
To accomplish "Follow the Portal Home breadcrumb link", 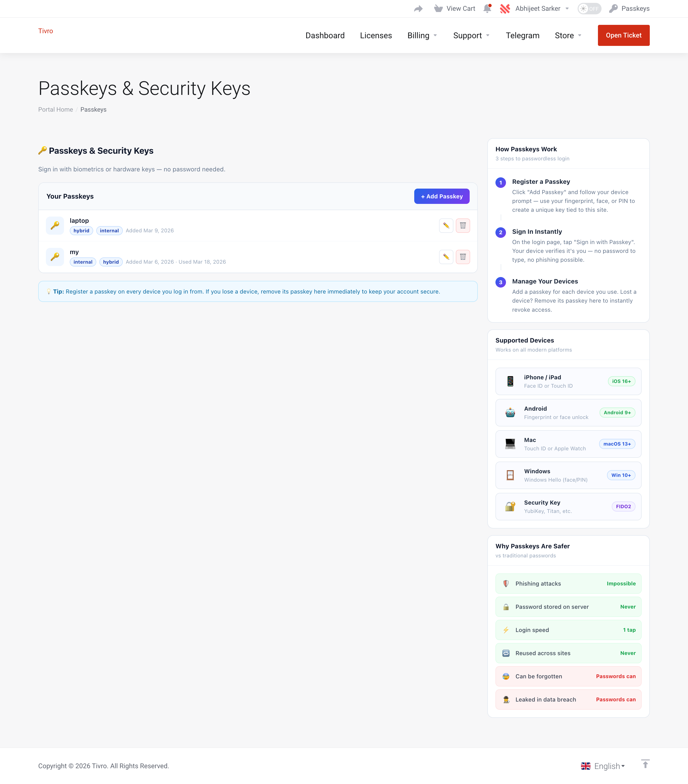I will [56, 110].
